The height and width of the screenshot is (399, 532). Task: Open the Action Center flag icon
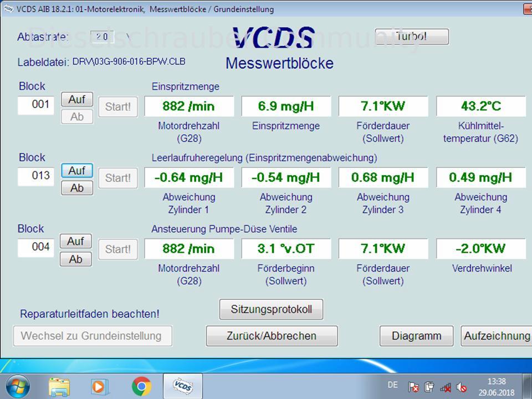pos(413,387)
